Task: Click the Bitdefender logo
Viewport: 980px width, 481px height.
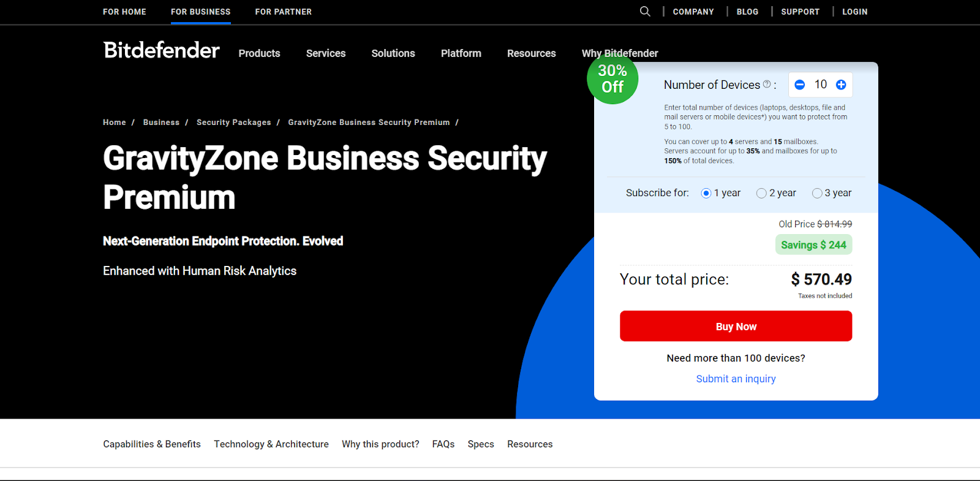Action: tap(161, 50)
